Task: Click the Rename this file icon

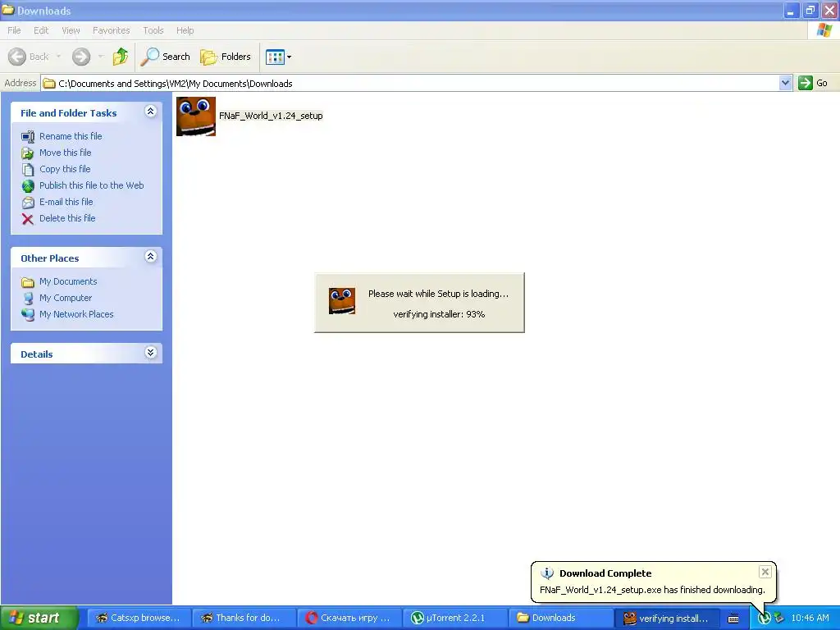Action: (x=28, y=137)
